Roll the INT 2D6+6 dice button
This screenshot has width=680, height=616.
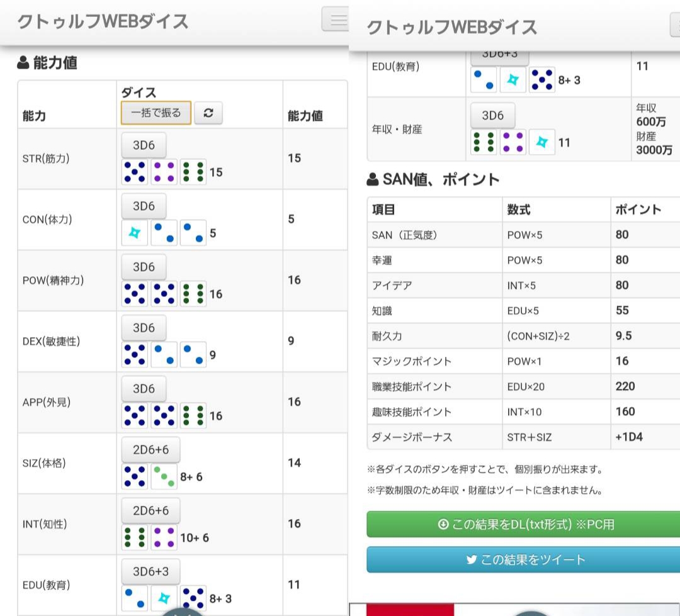tap(150, 511)
